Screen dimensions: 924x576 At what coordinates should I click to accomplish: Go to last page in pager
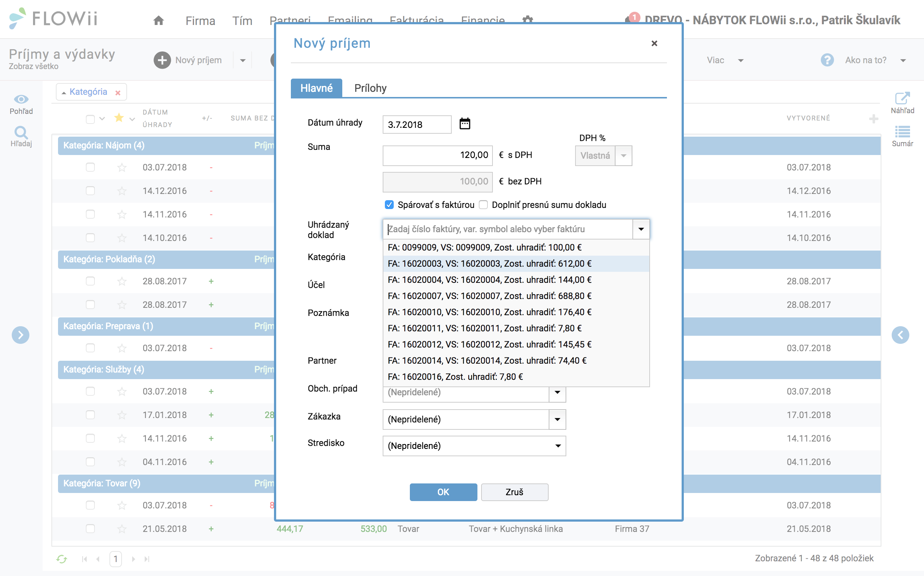(x=147, y=559)
